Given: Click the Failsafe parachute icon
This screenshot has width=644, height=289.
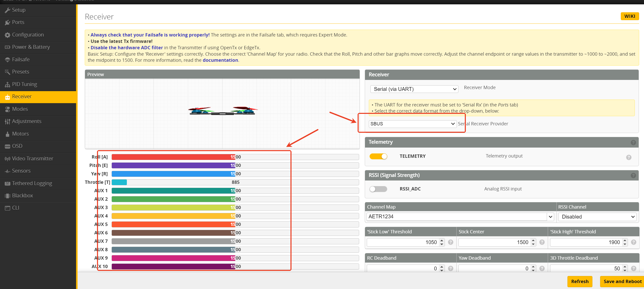Looking at the screenshot, I should [x=7, y=60].
